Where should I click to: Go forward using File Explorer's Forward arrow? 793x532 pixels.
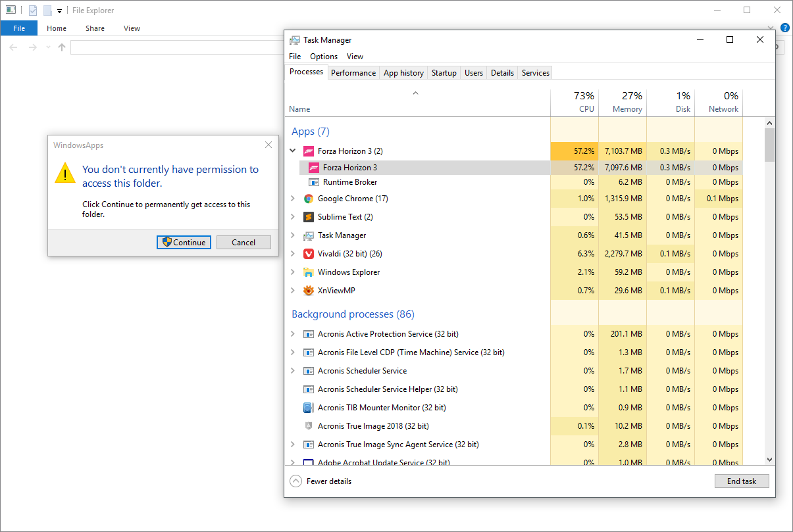tap(32, 47)
